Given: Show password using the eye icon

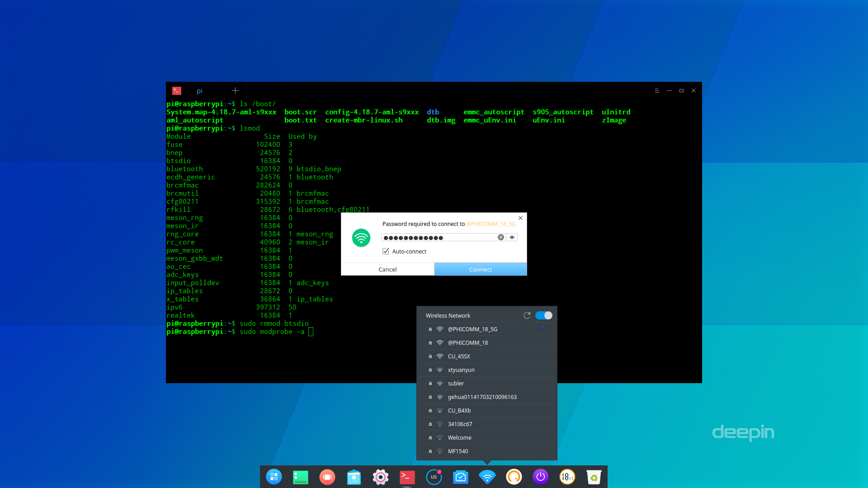Looking at the screenshot, I should coord(512,237).
